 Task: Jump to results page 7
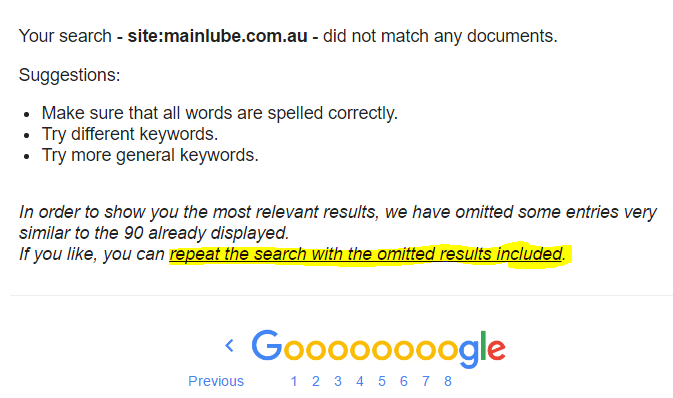[x=426, y=381]
